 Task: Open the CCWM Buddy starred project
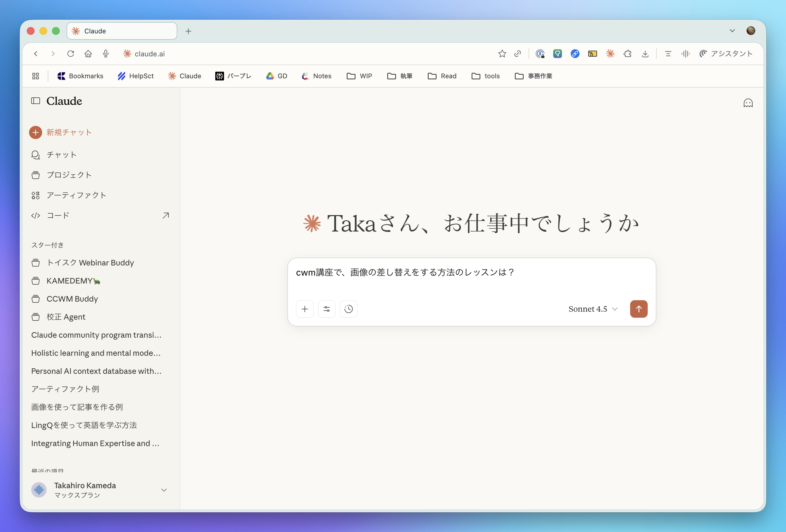(x=72, y=299)
